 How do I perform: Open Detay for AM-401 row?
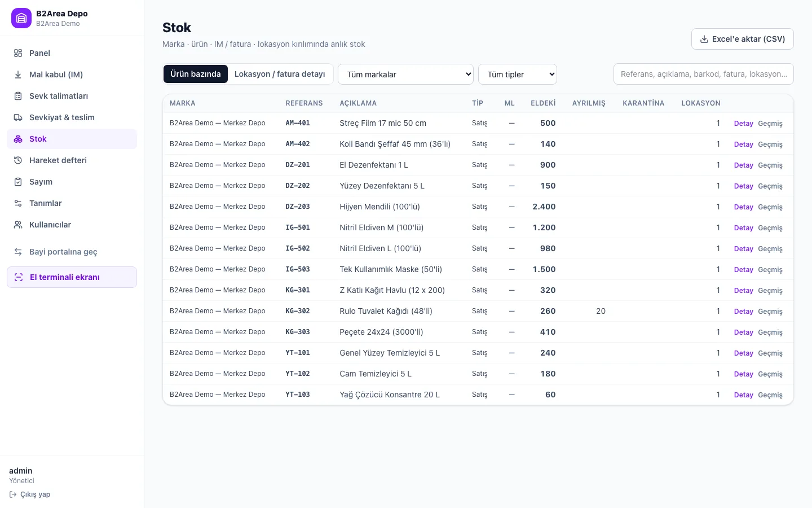(x=744, y=124)
